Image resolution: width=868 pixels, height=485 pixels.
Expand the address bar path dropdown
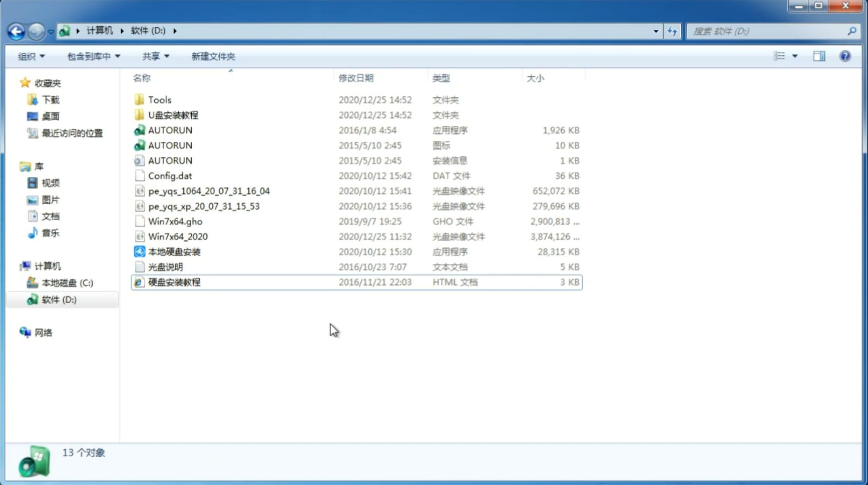tap(656, 30)
